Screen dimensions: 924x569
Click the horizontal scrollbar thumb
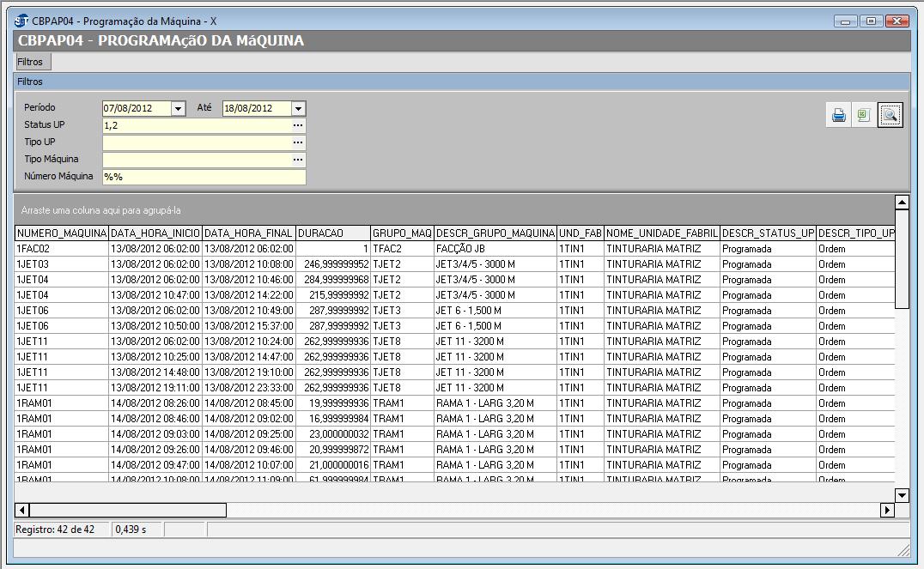tap(128, 511)
